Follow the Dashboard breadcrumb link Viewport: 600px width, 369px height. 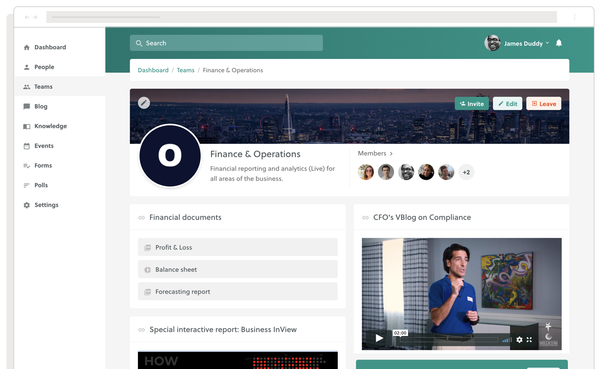153,70
